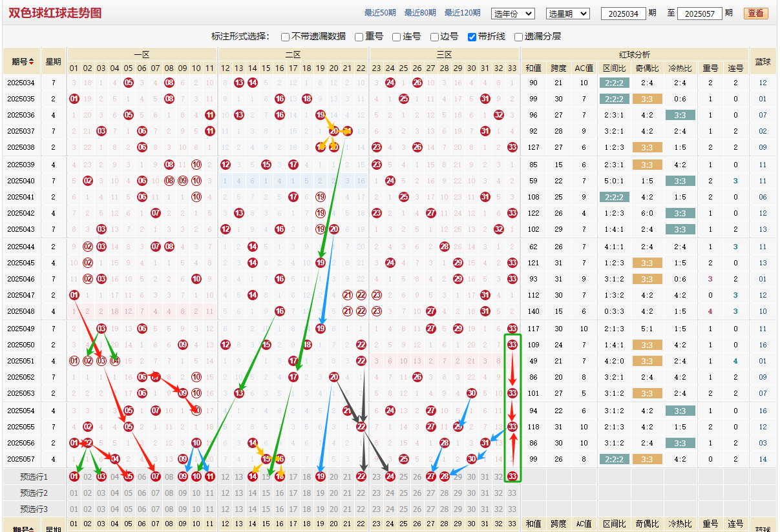Pick gray ball 12 in 预选行1 row
This screenshot has width=780, height=532.
tap(226, 476)
